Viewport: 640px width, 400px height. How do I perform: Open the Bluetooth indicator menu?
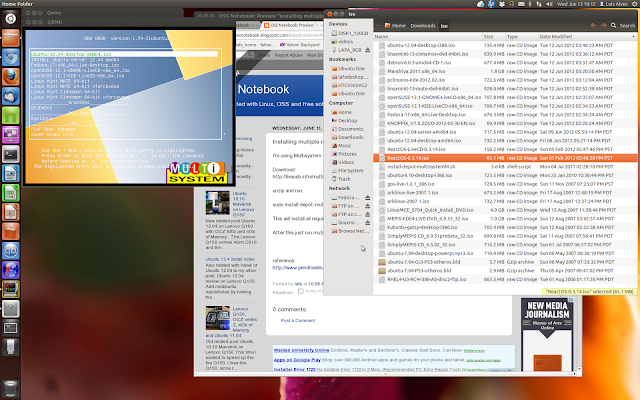tap(530, 4)
